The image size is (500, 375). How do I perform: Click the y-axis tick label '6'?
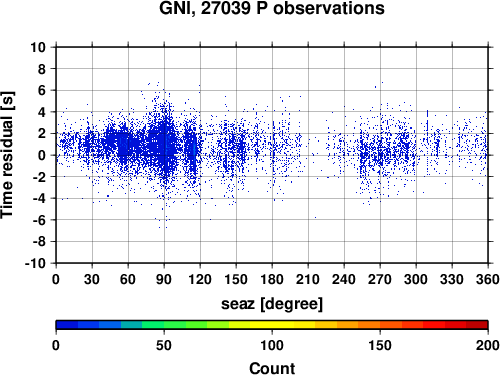[x=42, y=90]
